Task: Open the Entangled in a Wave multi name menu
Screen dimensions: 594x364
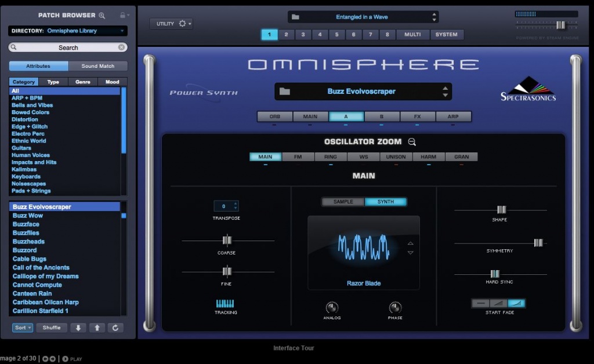Action: pos(362,17)
